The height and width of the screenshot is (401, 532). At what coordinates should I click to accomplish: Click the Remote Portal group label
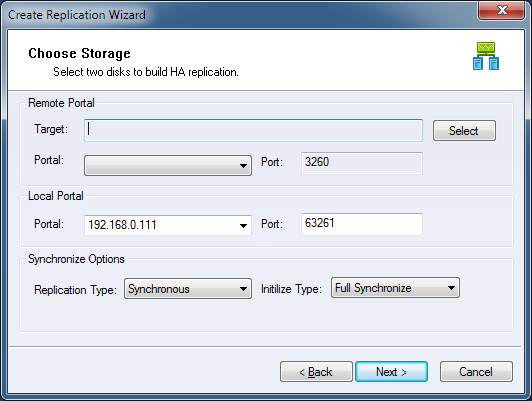click(x=61, y=103)
